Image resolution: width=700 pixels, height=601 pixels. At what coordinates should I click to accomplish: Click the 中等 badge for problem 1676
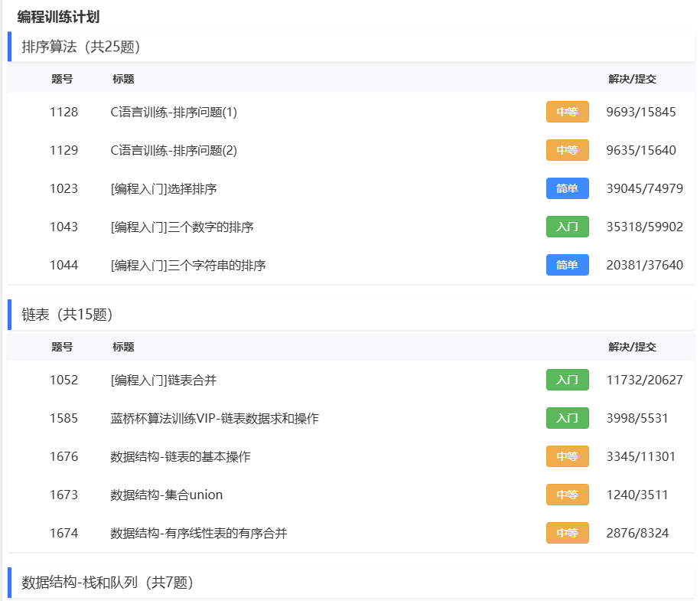click(568, 456)
